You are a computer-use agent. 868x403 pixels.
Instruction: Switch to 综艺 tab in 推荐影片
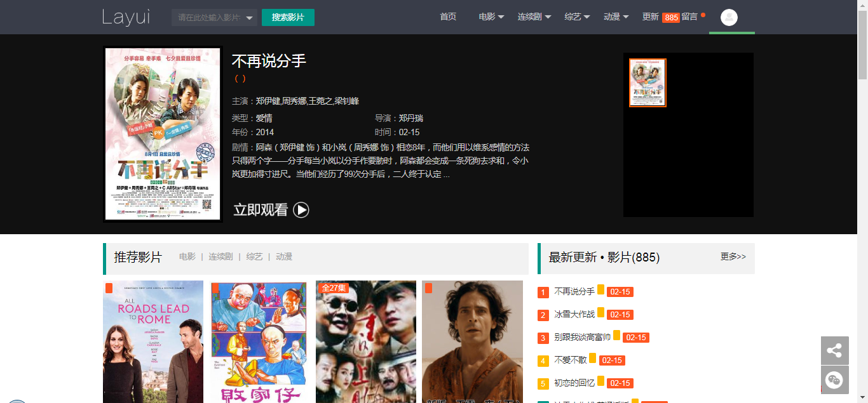[x=254, y=257]
